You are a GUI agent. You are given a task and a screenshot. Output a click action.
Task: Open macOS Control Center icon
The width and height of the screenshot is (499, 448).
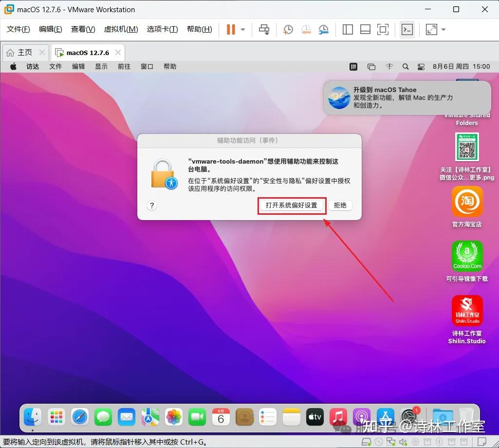point(421,67)
